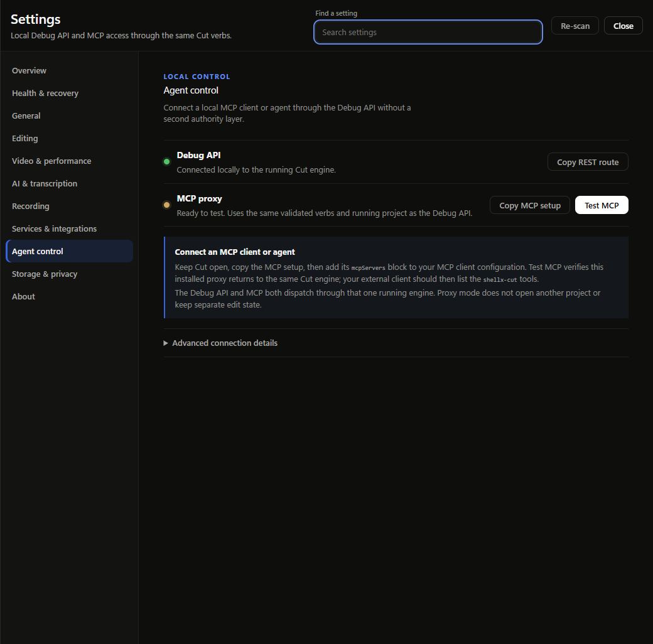Open the Overview settings section
This screenshot has height=644, width=653.
tap(69, 71)
